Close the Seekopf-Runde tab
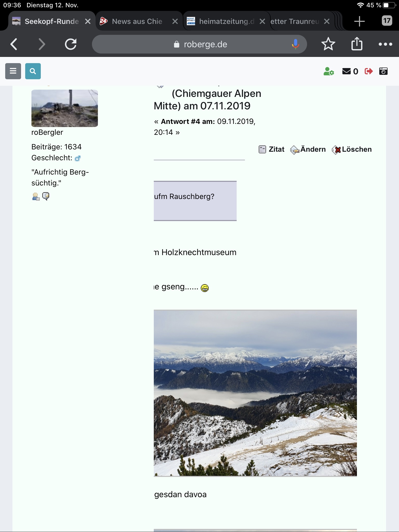Screen dimensions: 399x532 click(x=88, y=21)
